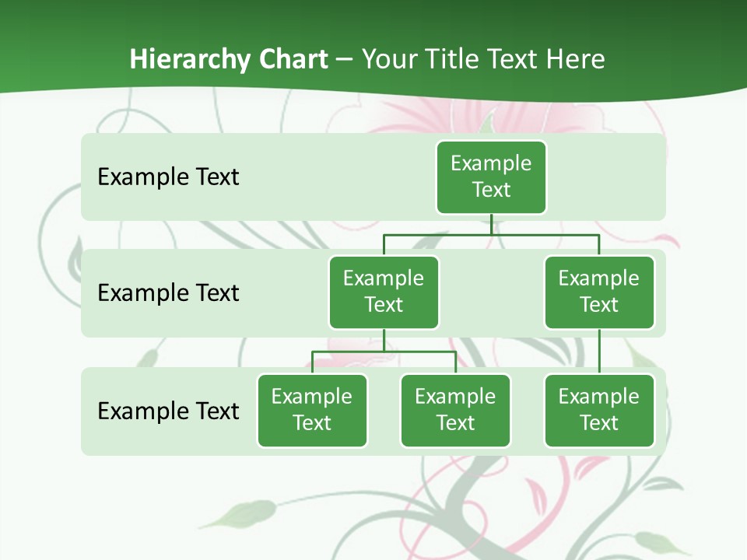Select the bold "Hierarchy Chart" title text

229,59
